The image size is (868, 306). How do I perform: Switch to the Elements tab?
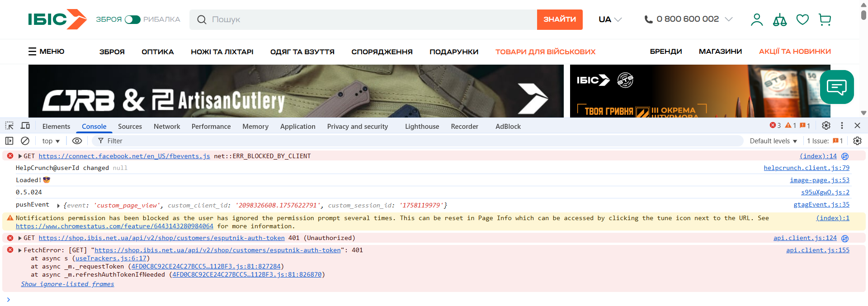point(56,127)
